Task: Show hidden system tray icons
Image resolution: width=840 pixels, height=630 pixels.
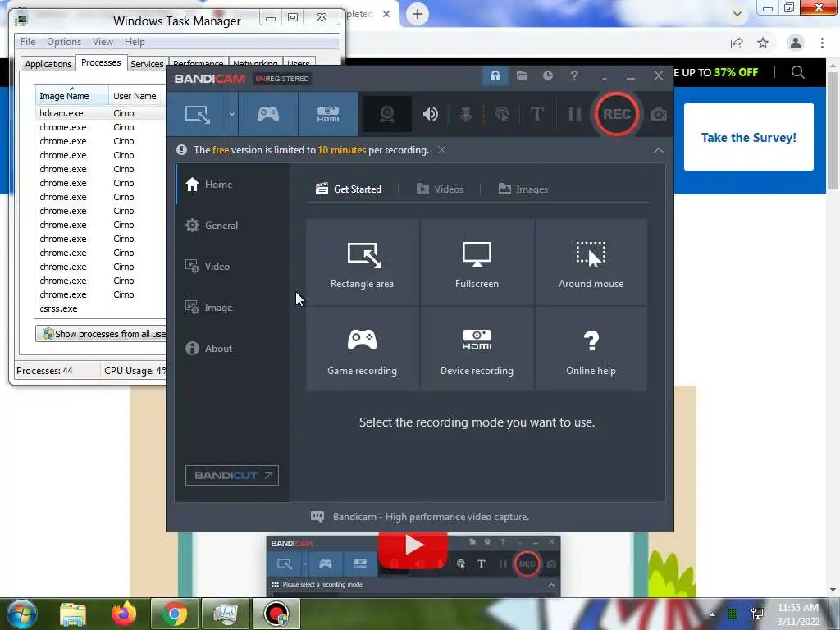Action: (712, 614)
